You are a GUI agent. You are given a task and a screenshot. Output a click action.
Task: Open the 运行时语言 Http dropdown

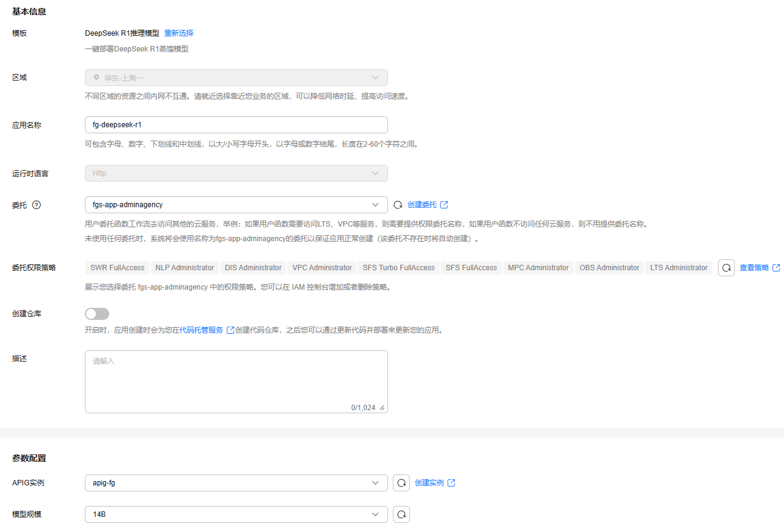point(236,173)
